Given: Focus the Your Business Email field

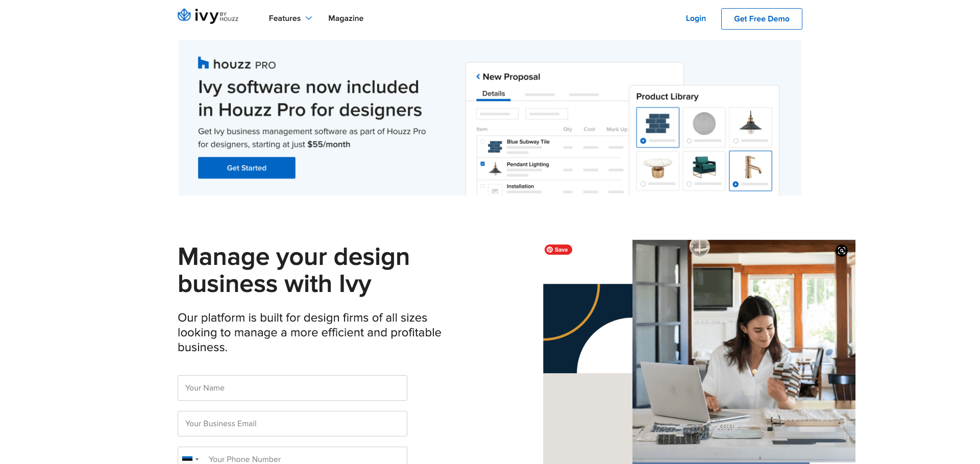Looking at the screenshot, I should coord(292,424).
